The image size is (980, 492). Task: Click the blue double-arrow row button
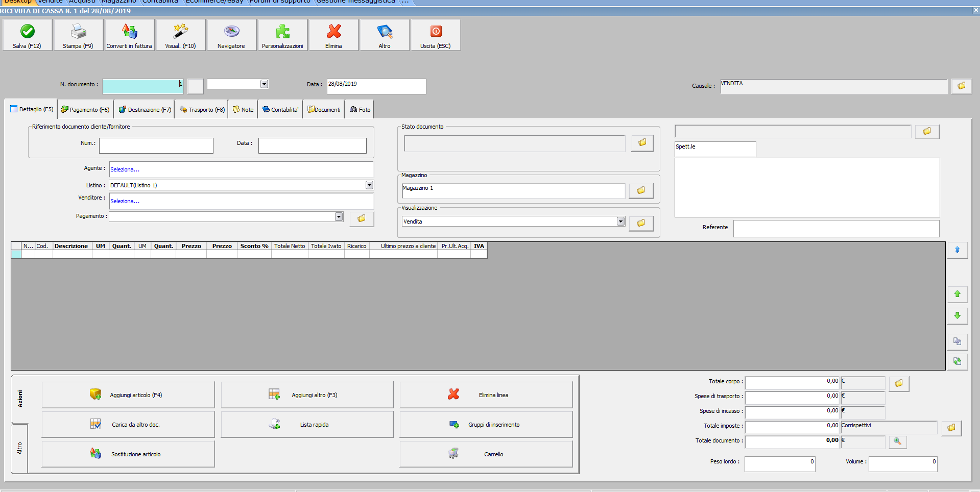(x=958, y=250)
